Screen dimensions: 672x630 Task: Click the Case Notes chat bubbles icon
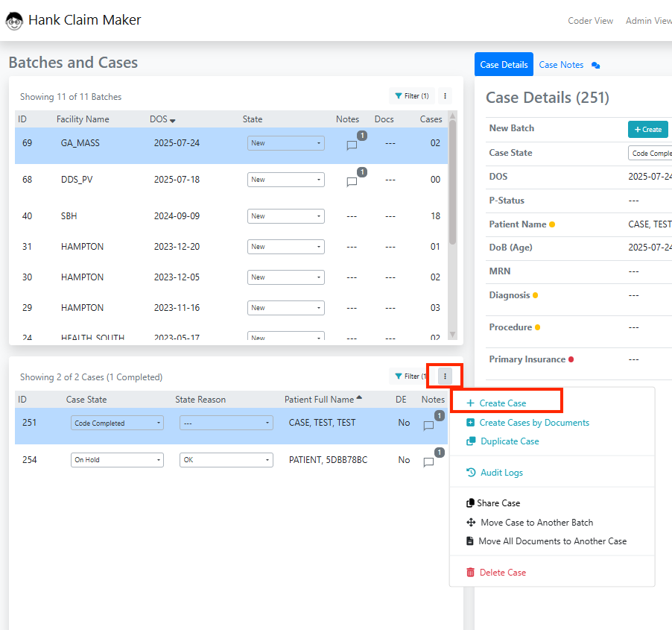point(595,66)
